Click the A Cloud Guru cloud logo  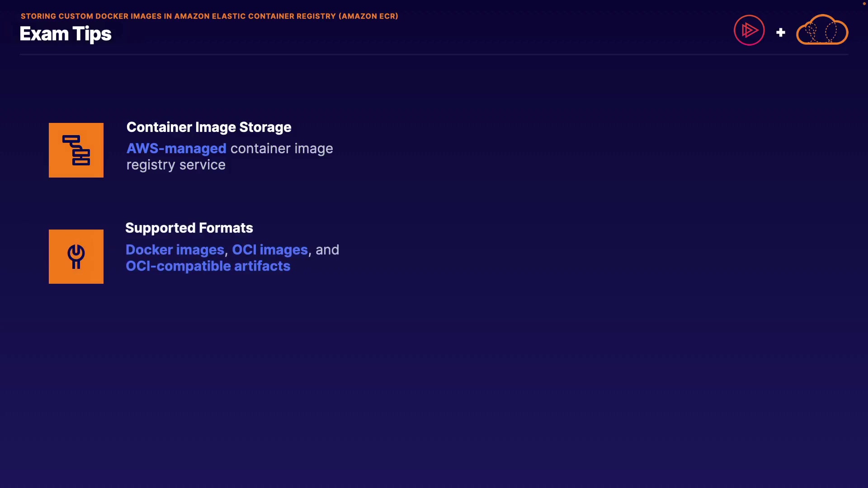[x=822, y=30]
